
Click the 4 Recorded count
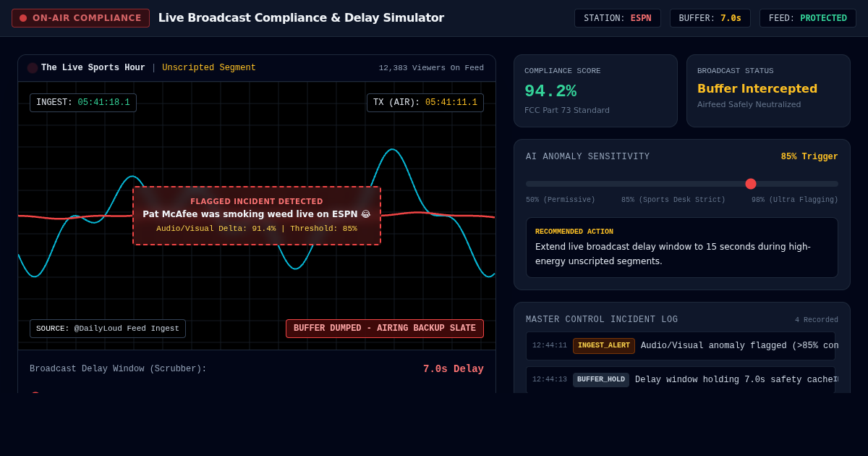(x=817, y=320)
